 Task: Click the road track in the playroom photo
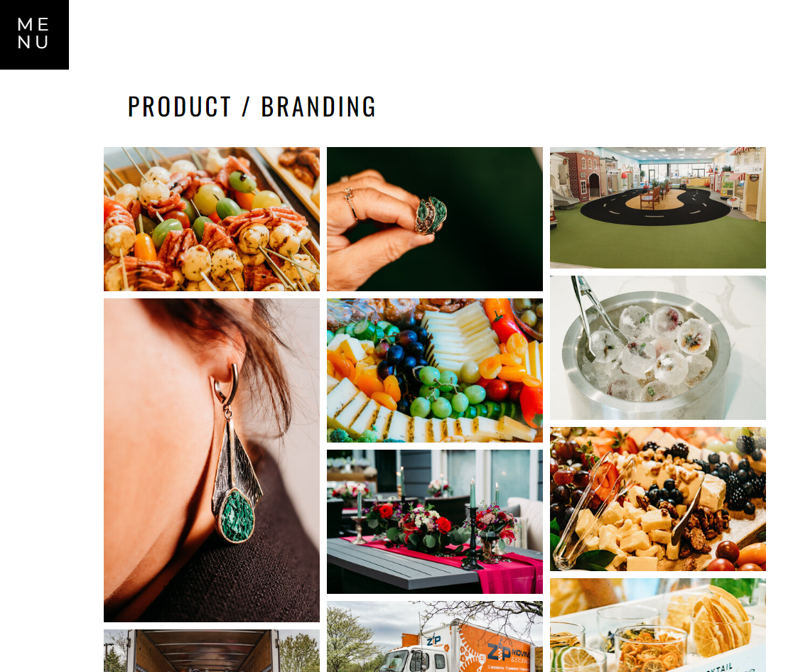pos(657,206)
